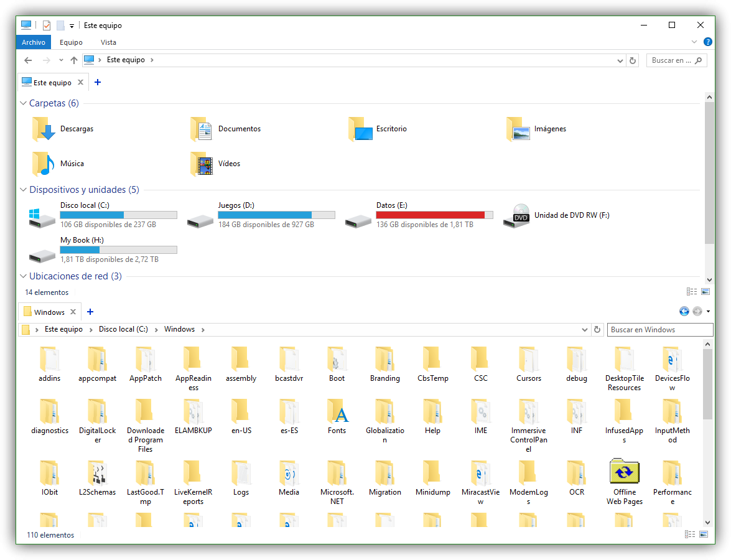Open the Imágenes folder

[x=537, y=129]
